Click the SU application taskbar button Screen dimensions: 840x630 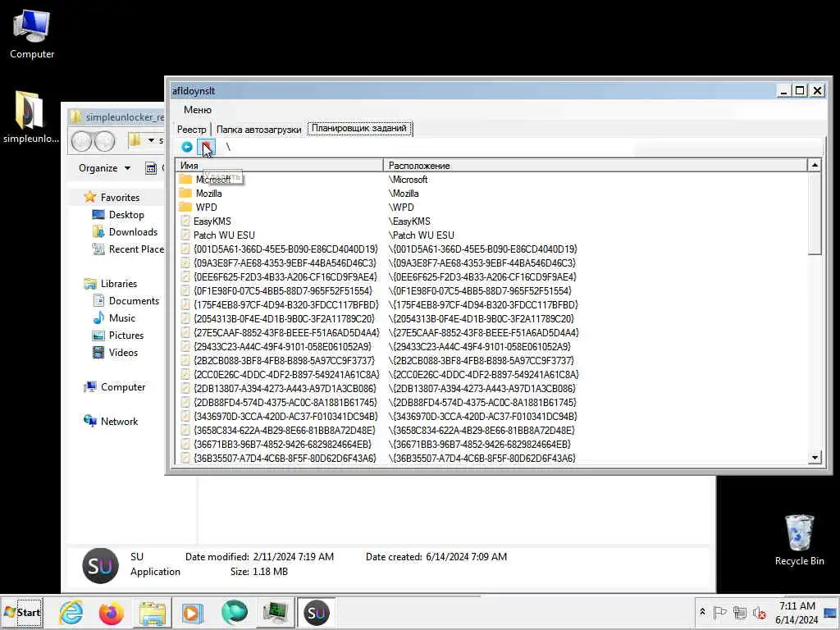point(316,612)
